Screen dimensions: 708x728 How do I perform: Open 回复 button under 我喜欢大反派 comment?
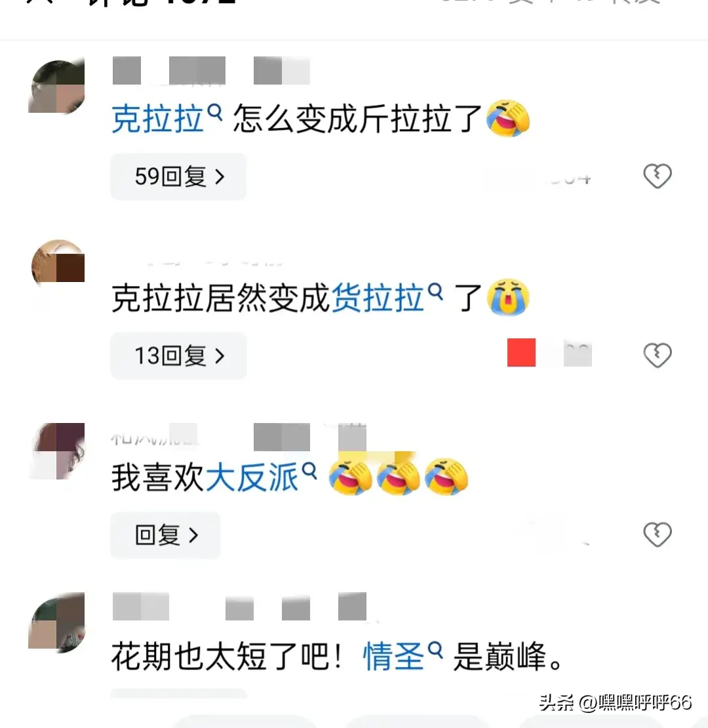pos(165,535)
